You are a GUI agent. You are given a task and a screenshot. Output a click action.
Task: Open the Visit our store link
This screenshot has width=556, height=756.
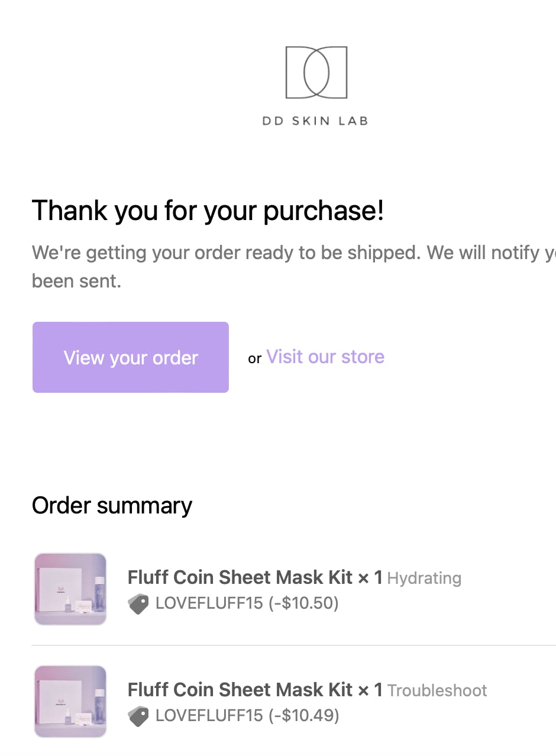(325, 357)
